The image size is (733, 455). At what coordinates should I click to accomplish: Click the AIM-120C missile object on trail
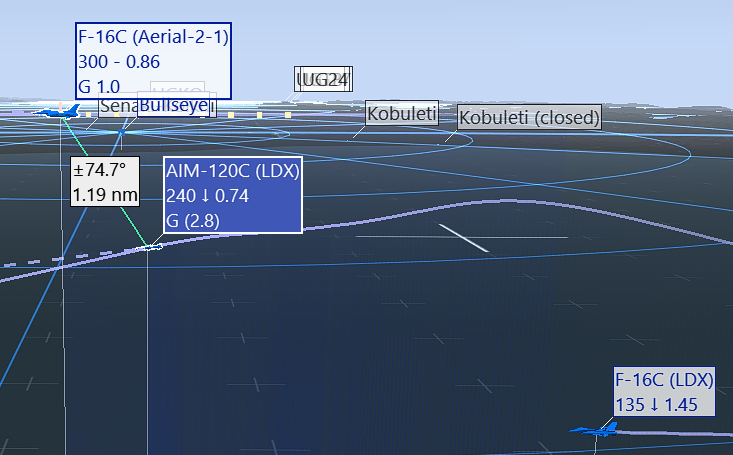pyautogui.click(x=150, y=247)
